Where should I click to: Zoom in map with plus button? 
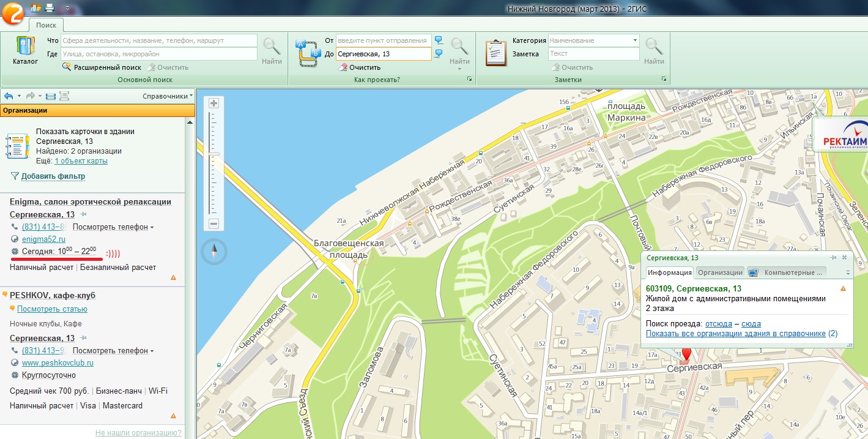tap(214, 103)
